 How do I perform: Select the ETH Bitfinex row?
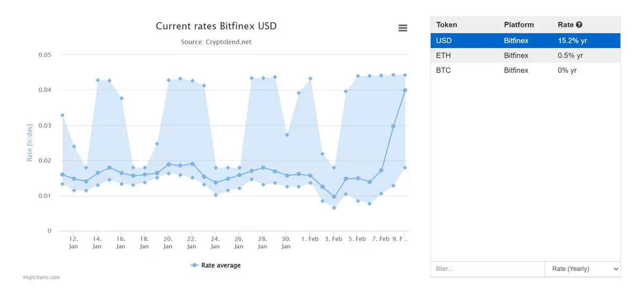coord(525,55)
